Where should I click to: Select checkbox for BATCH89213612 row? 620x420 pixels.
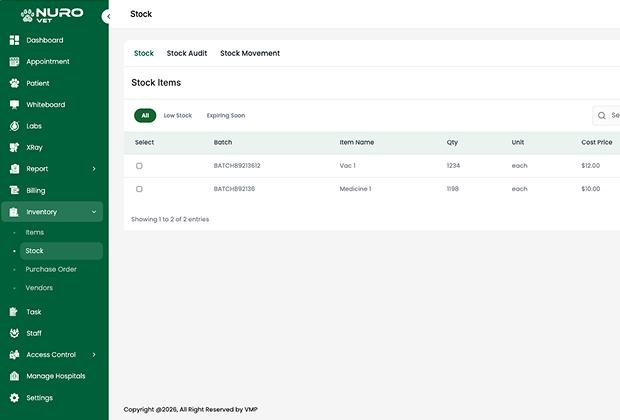139,166
